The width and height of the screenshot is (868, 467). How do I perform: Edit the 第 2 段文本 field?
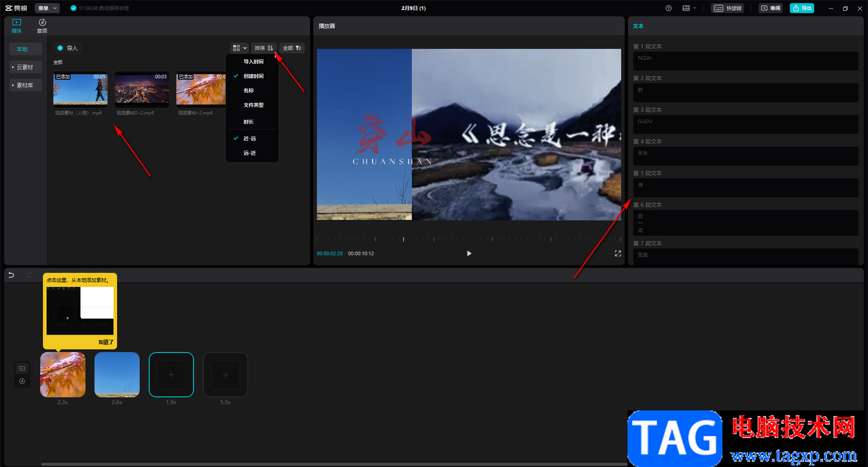[x=745, y=93]
